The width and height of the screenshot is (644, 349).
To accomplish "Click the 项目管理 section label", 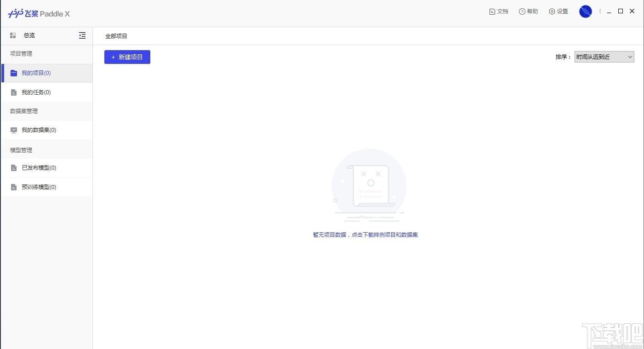I will 21,54.
